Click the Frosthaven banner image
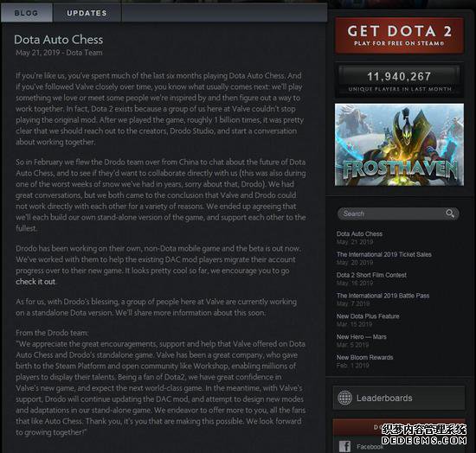The height and width of the screenshot is (453, 476). [x=399, y=144]
